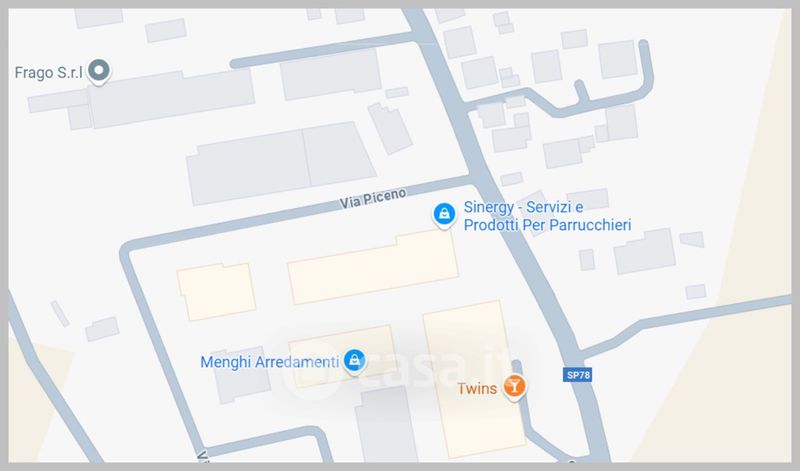Click the Twins bar name label
This screenshot has height=471, width=800.
477,388
